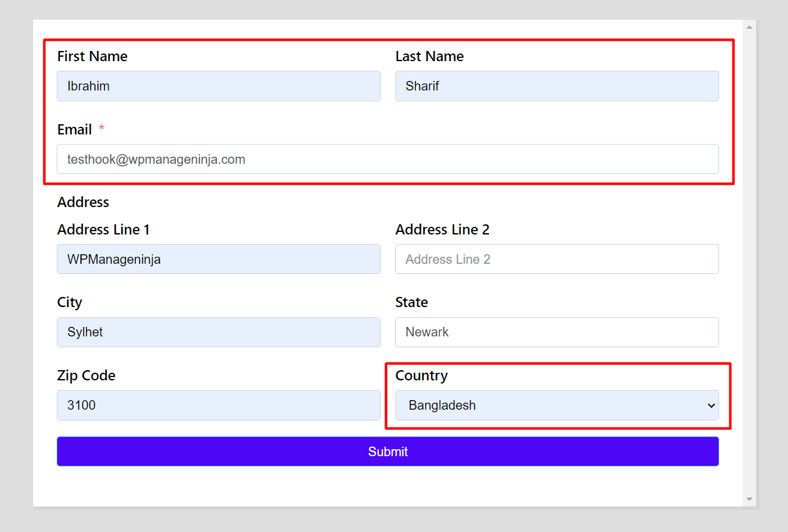Click the scrollbar up arrow
The height and width of the screenshot is (532, 788).
(x=748, y=26)
